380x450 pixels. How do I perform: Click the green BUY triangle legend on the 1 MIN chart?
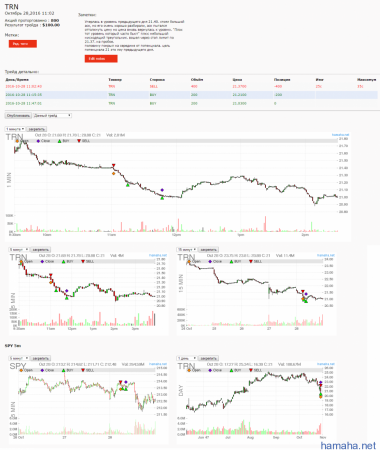[59, 141]
